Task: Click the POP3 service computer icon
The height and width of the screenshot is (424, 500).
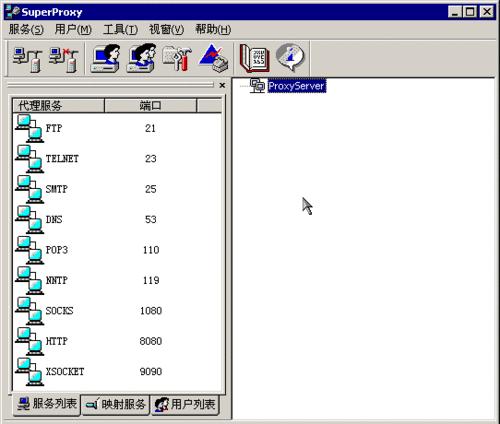Action: pos(29,250)
